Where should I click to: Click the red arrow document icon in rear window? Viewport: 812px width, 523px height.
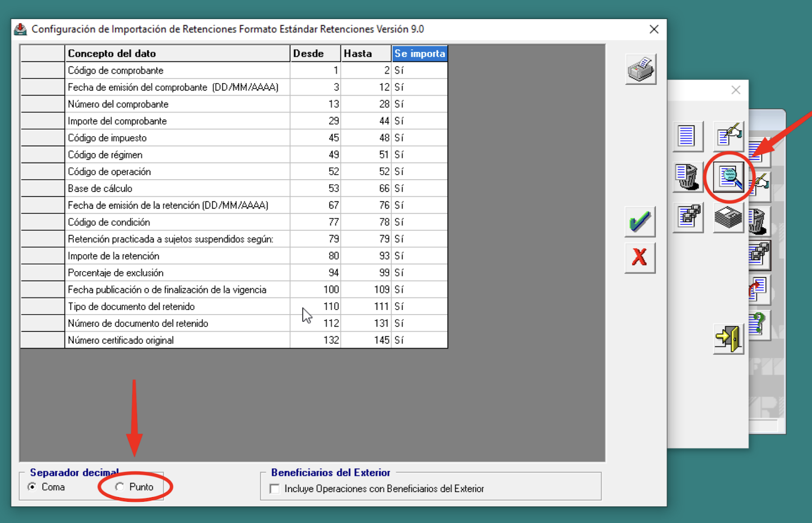[759, 290]
